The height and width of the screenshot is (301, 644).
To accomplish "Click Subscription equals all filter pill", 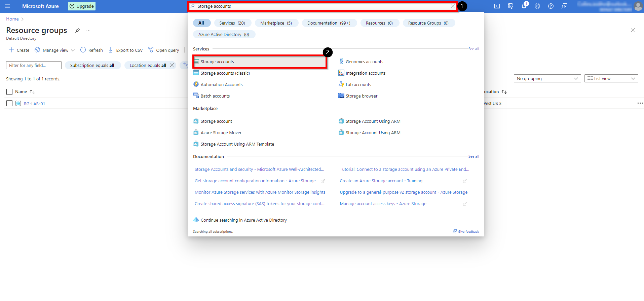I will [x=92, y=65].
